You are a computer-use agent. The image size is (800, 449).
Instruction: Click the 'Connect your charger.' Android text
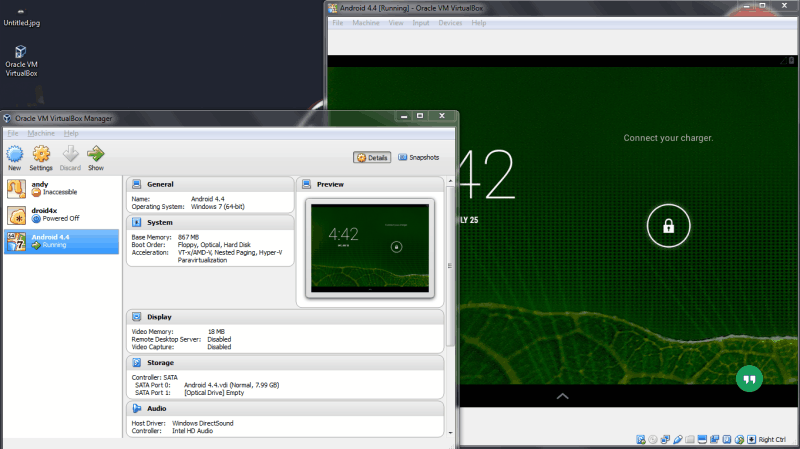tap(668, 138)
